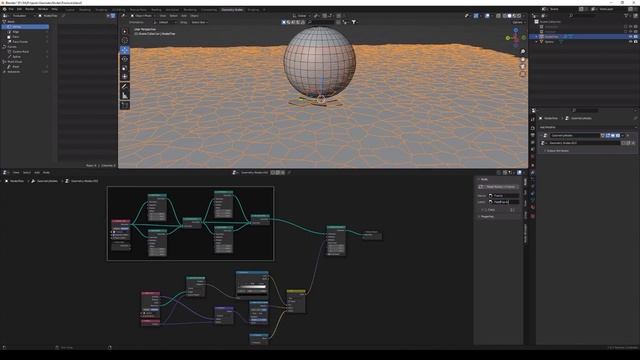The width and height of the screenshot is (640, 360).
Task: Click the pan hand gizmo in viewport
Action: click(522, 59)
